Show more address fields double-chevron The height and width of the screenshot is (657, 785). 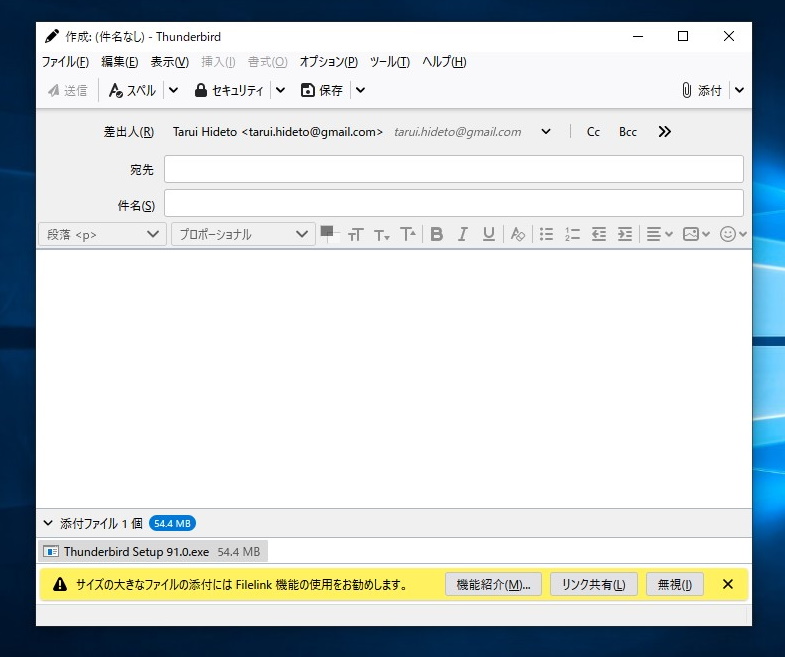665,132
